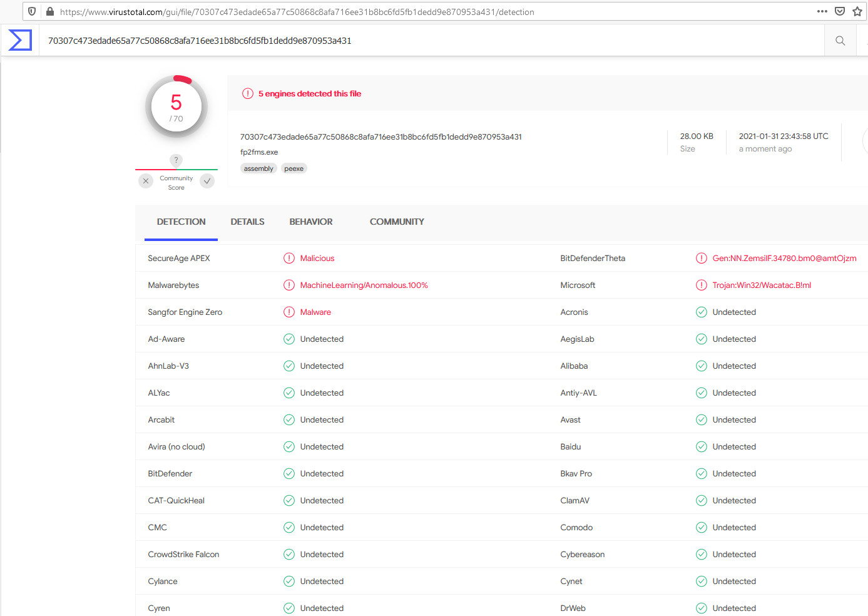Select the COMMUNITY tab
Image resolution: width=868 pixels, height=616 pixels.
pyautogui.click(x=397, y=222)
